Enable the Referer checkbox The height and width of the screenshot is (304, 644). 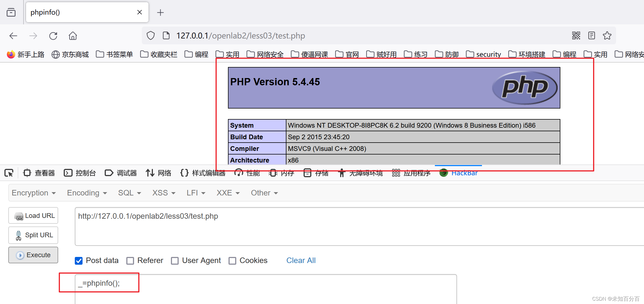130,261
